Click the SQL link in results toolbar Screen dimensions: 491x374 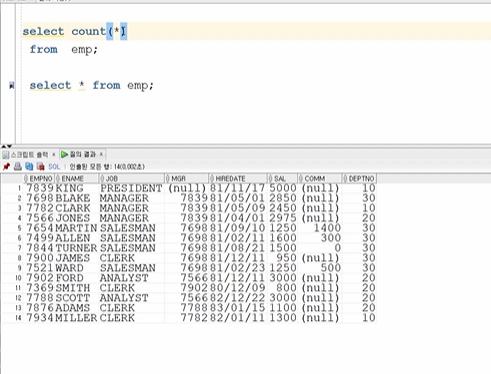point(54,166)
